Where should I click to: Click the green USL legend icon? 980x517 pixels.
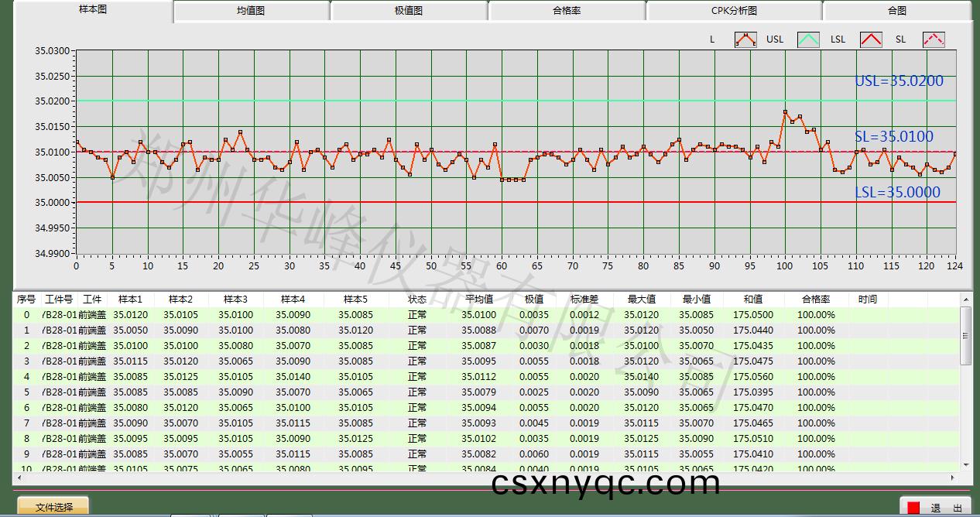pyautogui.click(x=808, y=39)
